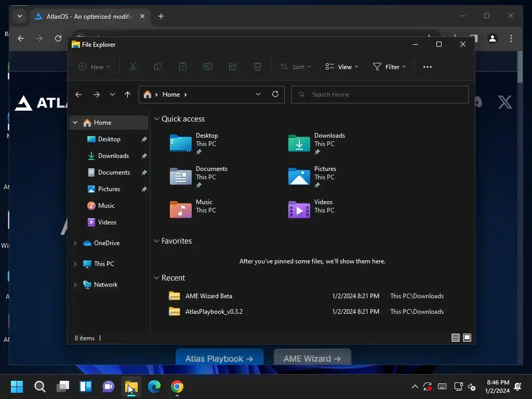
Task: Click the Share icon in toolbar
Action: pyautogui.click(x=233, y=67)
